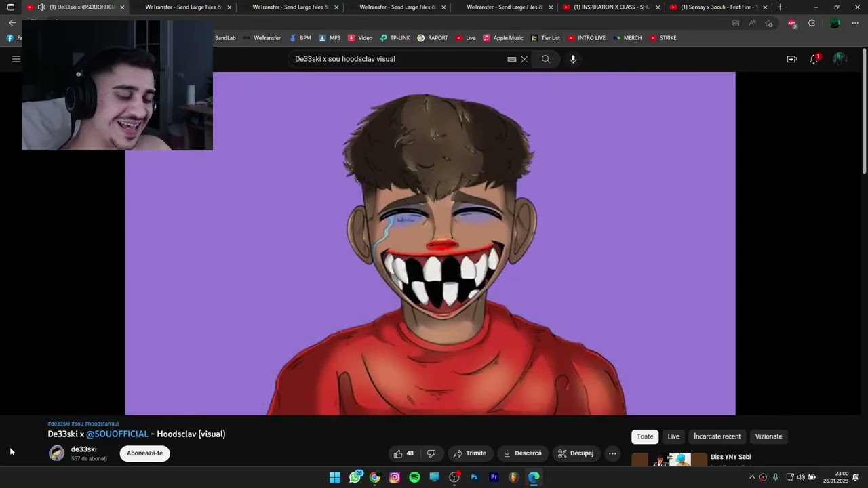The width and height of the screenshot is (868, 488).
Task: Open MP3 bookmark
Action: [330, 38]
